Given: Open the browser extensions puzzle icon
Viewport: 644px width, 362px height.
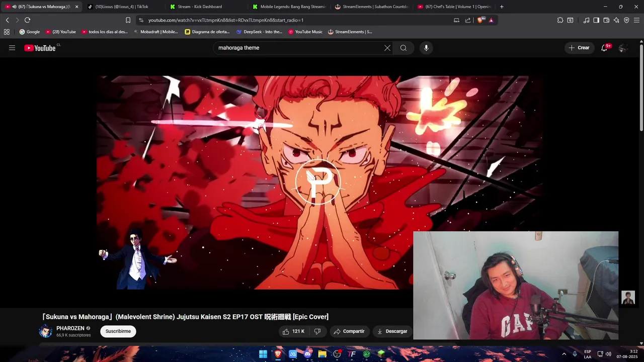Looking at the screenshot, I should [x=560, y=20].
